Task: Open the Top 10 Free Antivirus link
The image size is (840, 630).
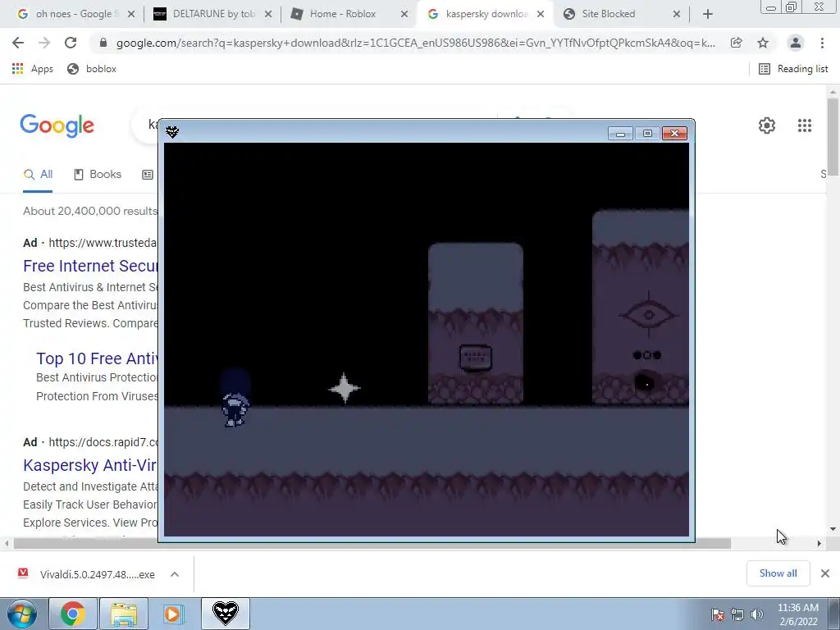Action: 97,358
